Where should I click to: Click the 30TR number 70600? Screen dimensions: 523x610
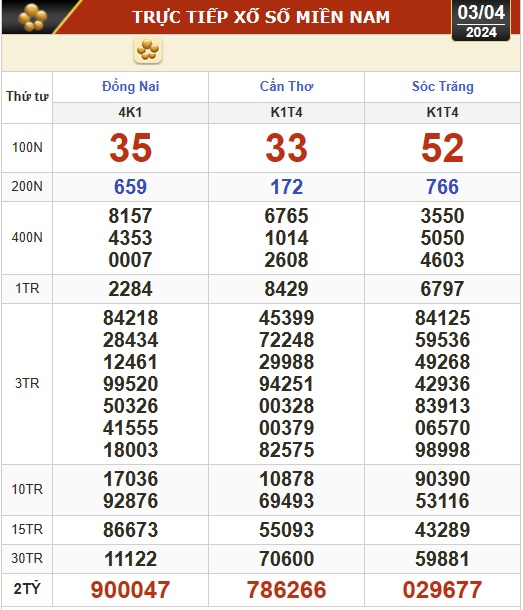[x=286, y=559]
